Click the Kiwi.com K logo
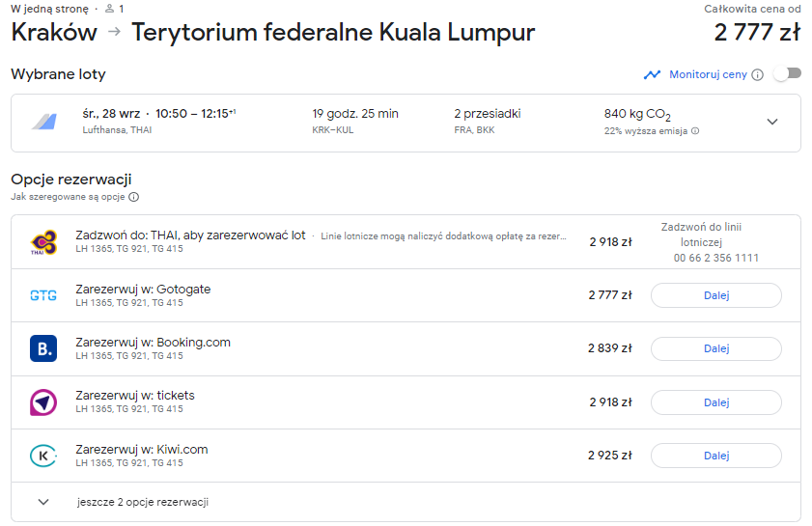The width and height of the screenshot is (812, 526). click(x=43, y=456)
